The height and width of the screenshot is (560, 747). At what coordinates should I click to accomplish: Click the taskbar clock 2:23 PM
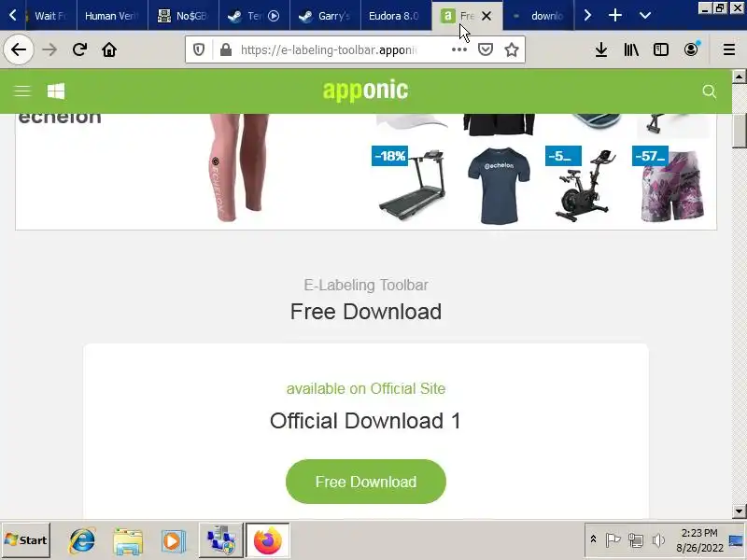698,540
